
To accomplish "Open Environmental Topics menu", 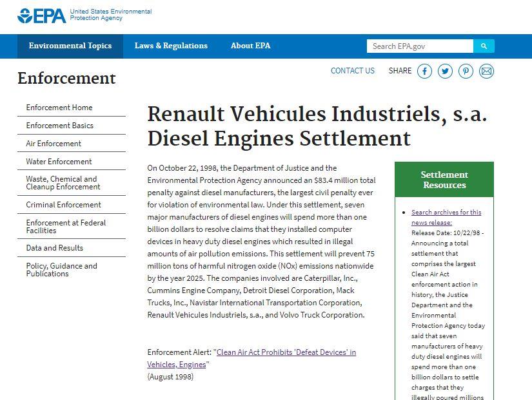I will [x=70, y=46].
